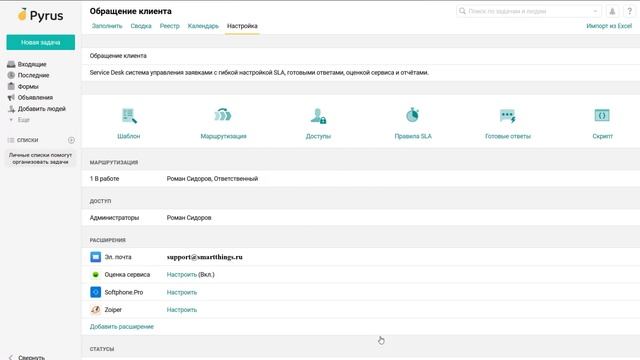Open the Шаблон template editor icon
This screenshot has width=640, height=360.
click(x=129, y=116)
